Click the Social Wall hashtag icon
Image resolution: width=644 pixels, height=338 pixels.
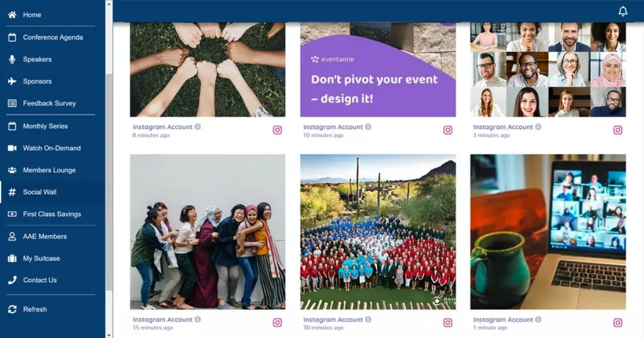click(x=12, y=192)
